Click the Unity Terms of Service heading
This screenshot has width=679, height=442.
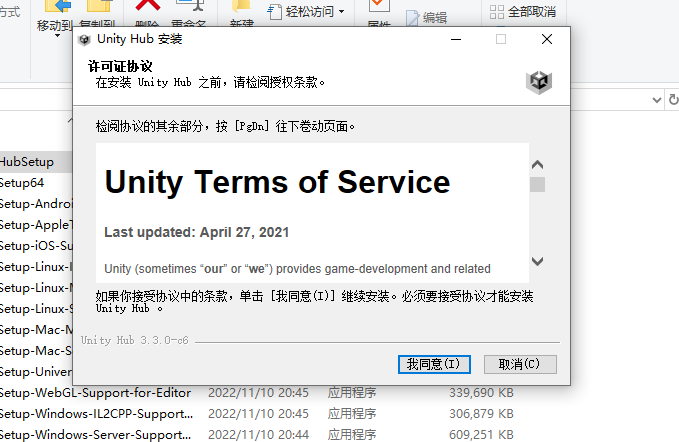point(277,182)
